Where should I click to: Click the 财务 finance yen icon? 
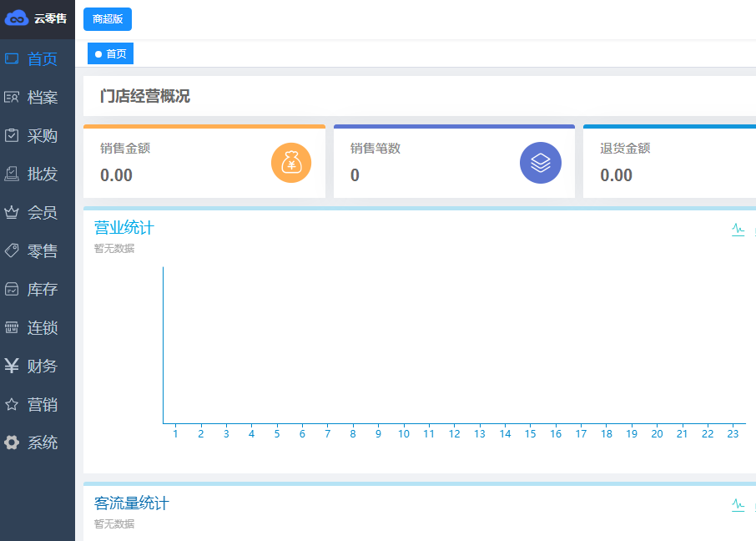pyautogui.click(x=12, y=367)
